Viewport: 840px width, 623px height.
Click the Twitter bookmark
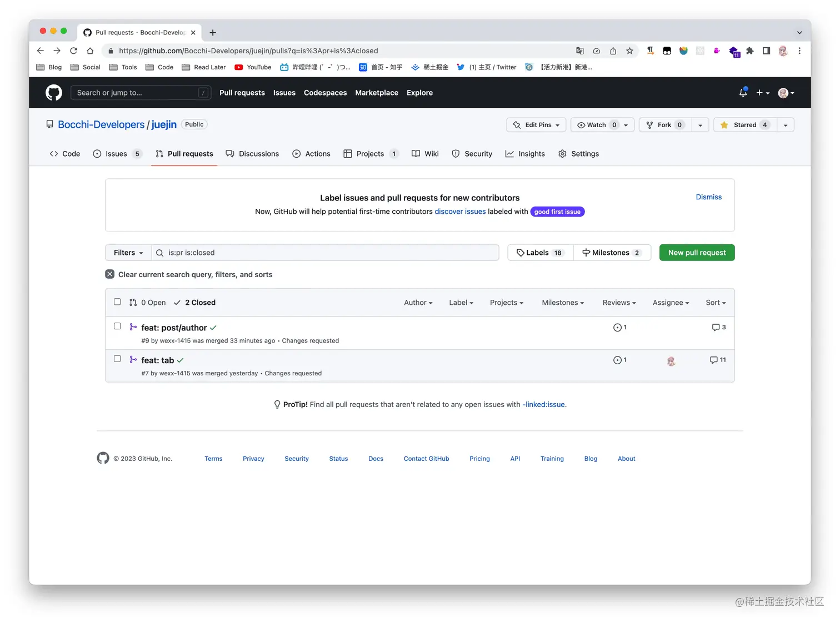pyautogui.click(x=487, y=67)
